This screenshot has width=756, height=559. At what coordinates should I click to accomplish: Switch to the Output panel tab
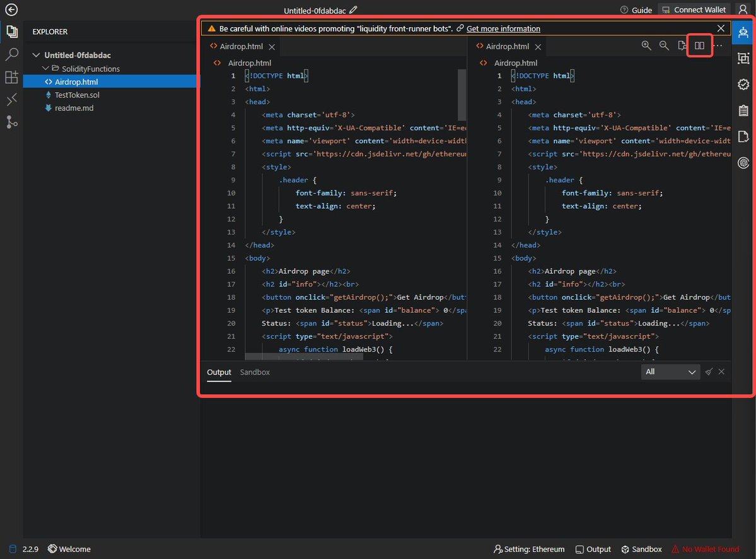pos(219,372)
